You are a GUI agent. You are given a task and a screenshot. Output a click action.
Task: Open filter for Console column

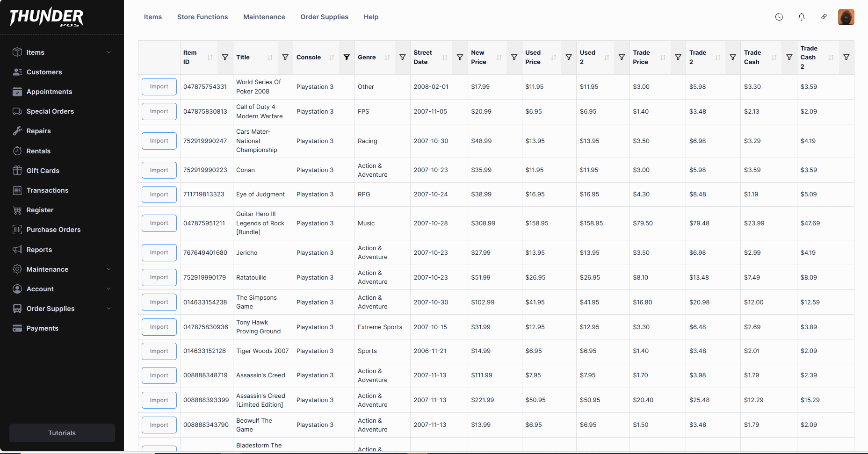(x=347, y=58)
